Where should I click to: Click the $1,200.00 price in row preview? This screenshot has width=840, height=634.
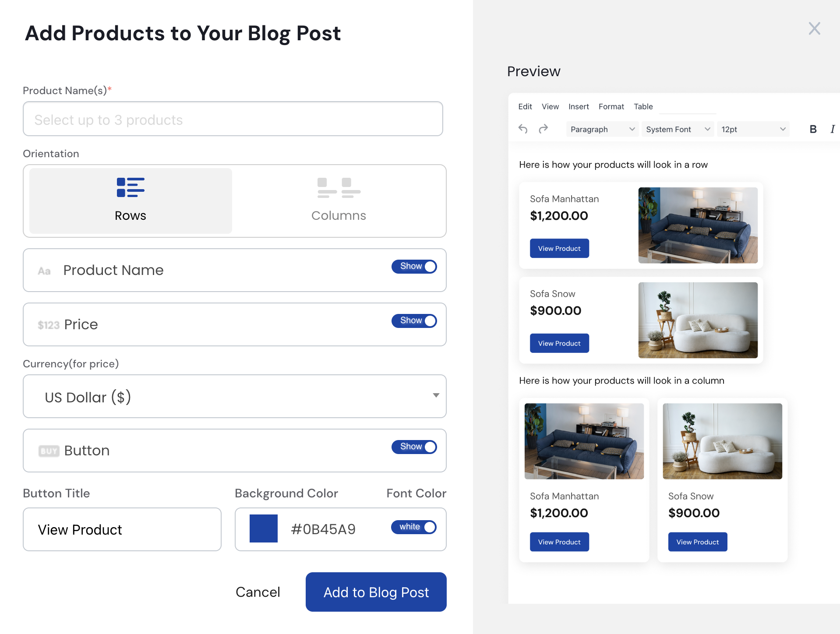point(559,215)
